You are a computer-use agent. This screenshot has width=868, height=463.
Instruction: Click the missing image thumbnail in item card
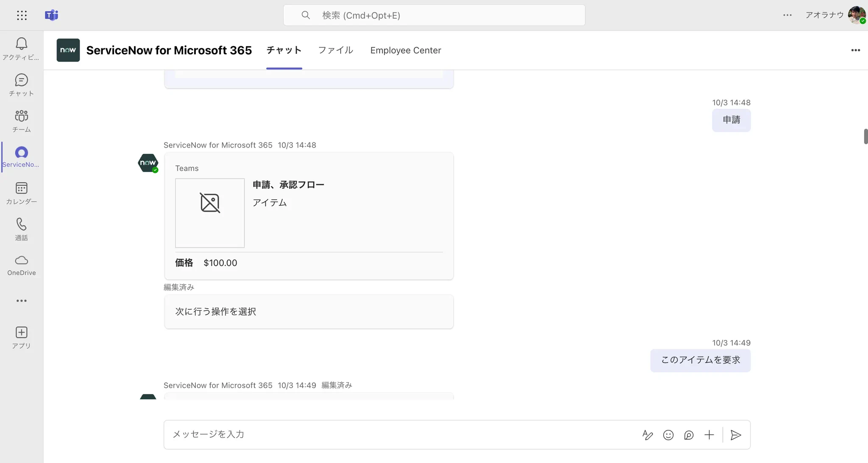tap(210, 213)
